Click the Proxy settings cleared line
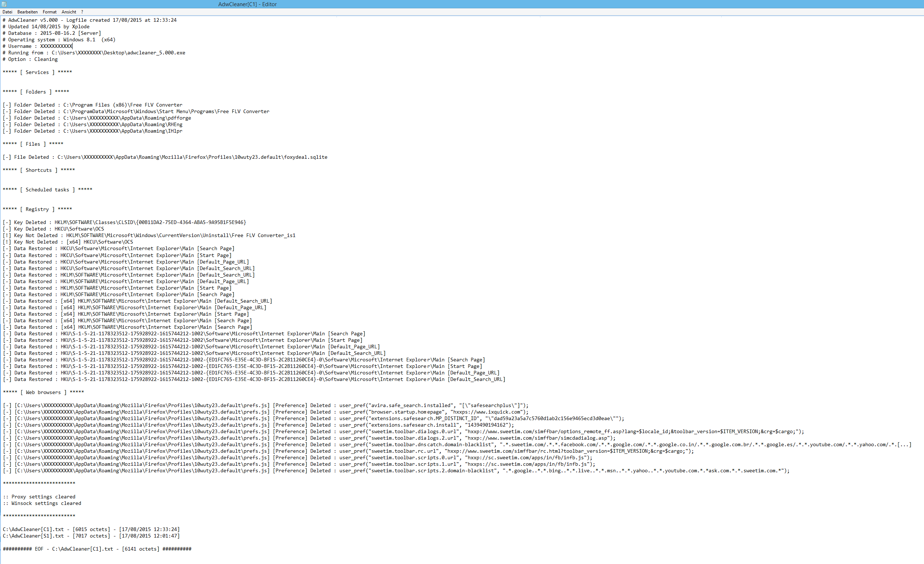The width and height of the screenshot is (924, 564). 40,497
